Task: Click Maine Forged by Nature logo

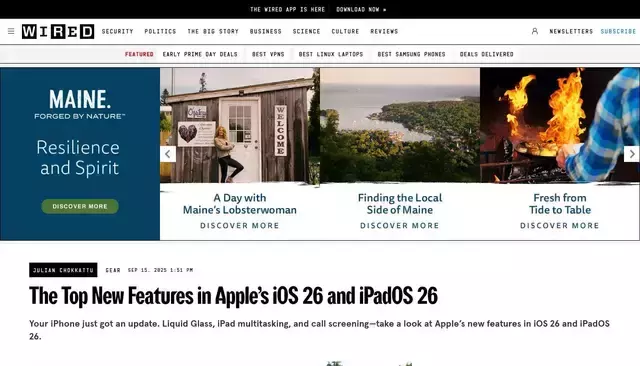Action: (80, 105)
